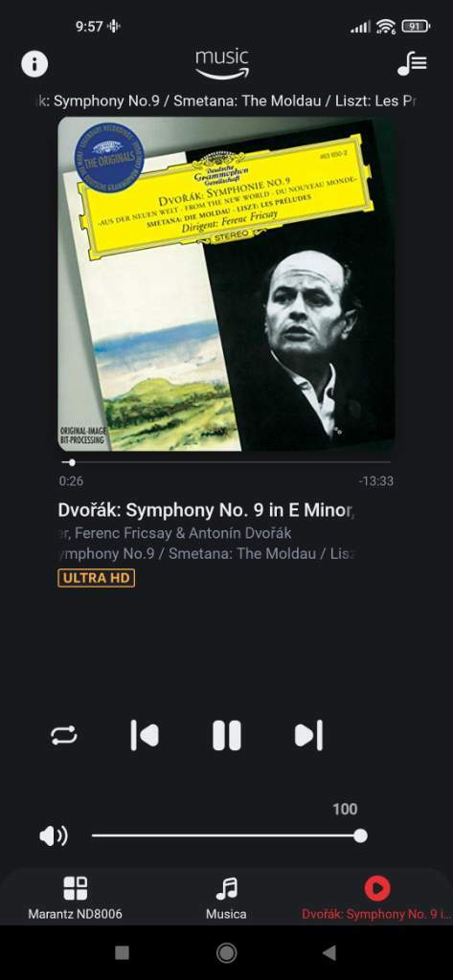
Task: Tap the ULTRA HD quality badge
Action: (x=97, y=578)
